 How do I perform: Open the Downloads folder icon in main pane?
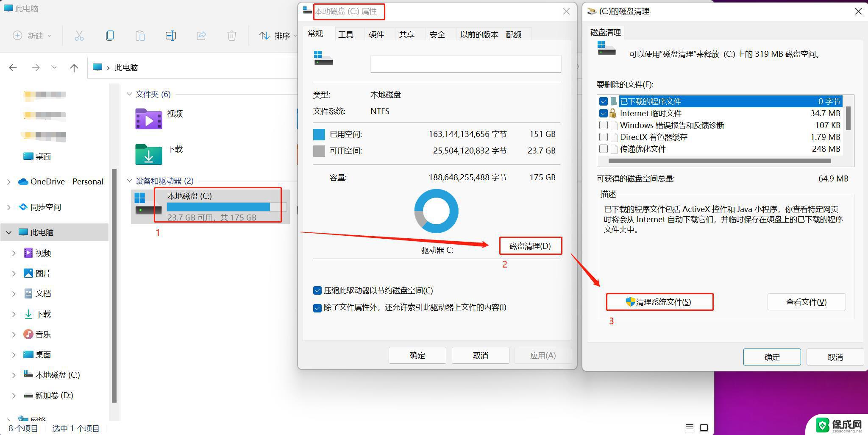coord(148,154)
